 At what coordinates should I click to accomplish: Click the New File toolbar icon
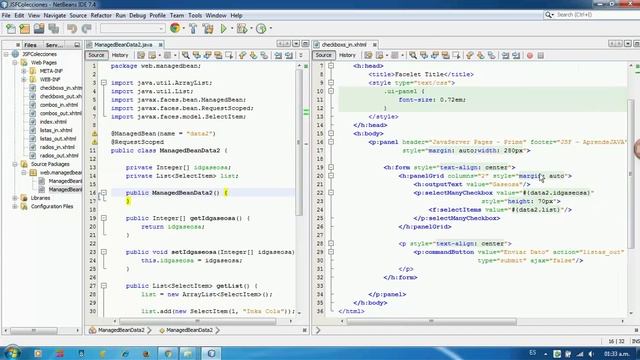click(11, 29)
